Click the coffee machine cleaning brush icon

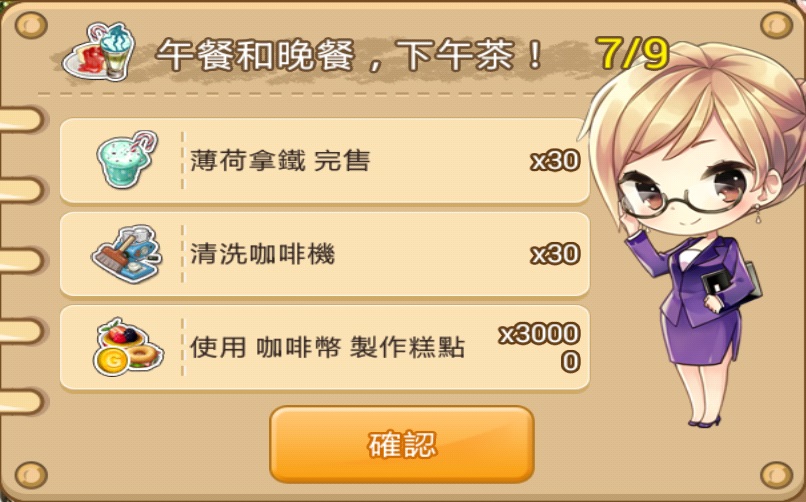126,254
